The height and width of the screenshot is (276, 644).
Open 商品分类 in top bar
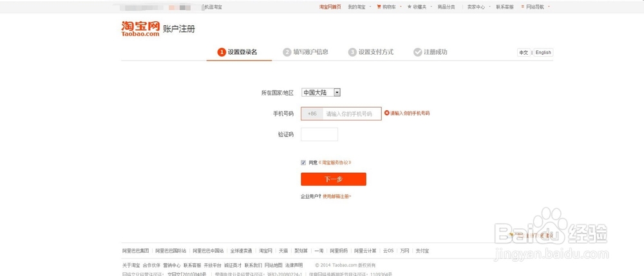[446, 7]
